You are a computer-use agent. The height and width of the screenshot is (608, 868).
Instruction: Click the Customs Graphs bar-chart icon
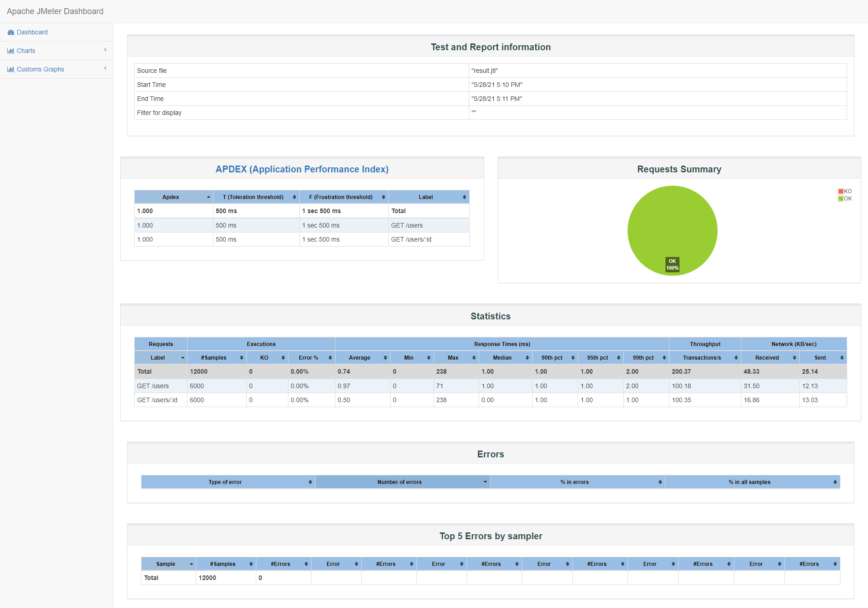pyautogui.click(x=10, y=70)
